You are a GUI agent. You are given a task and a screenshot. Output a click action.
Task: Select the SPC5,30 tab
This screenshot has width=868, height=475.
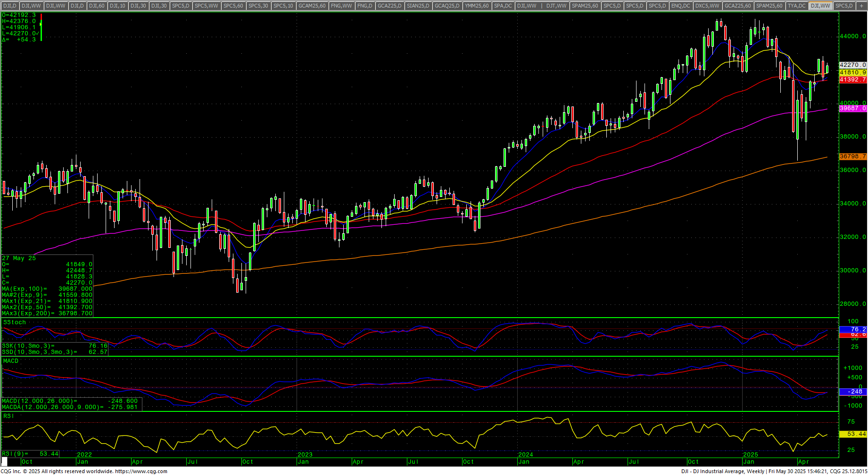258,6
